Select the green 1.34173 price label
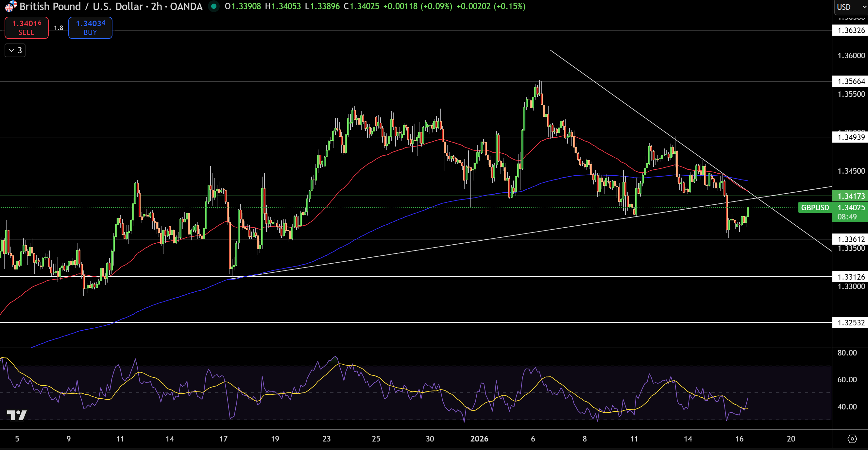The image size is (868, 450). coord(850,196)
